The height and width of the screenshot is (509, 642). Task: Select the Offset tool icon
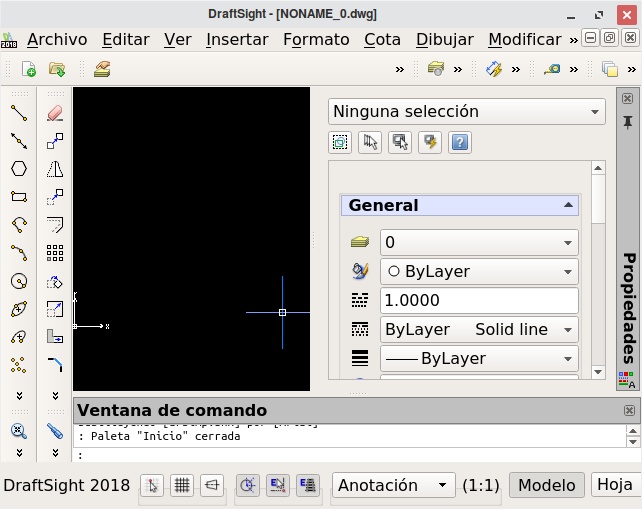pyautogui.click(x=55, y=224)
